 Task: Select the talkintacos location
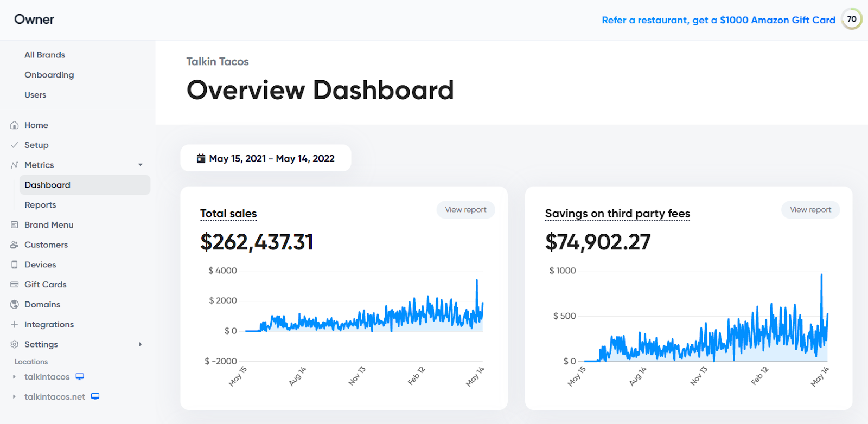(x=47, y=377)
